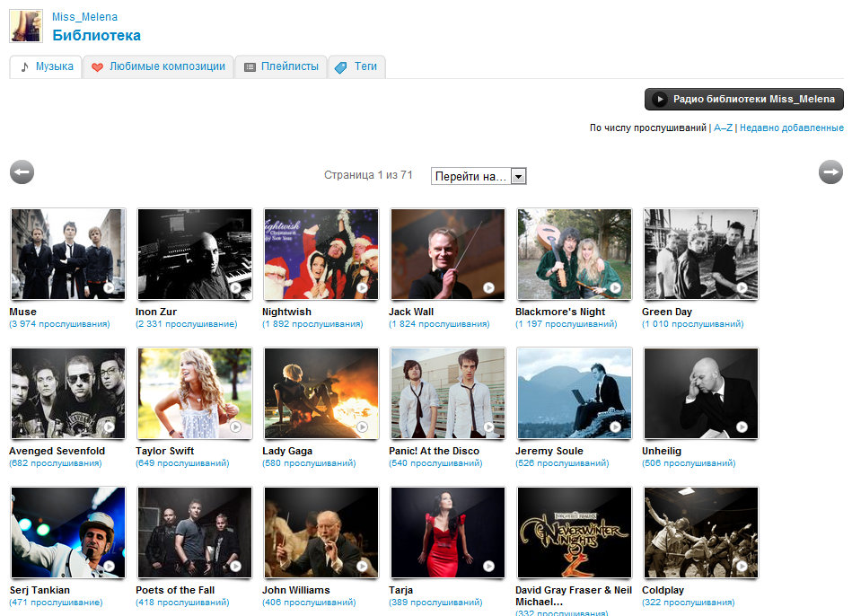Sort by Недавно добавленные
The height and width of the screenshot is (616, 852).
click(791, 128)
